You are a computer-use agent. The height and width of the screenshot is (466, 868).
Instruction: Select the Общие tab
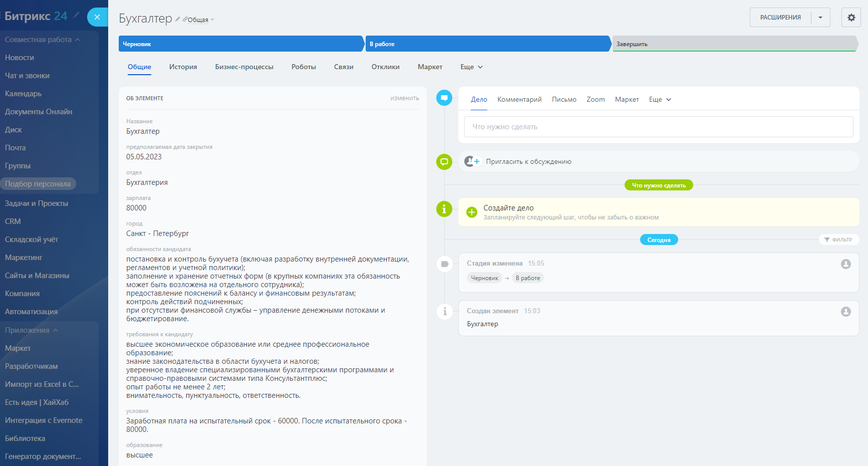139,67
